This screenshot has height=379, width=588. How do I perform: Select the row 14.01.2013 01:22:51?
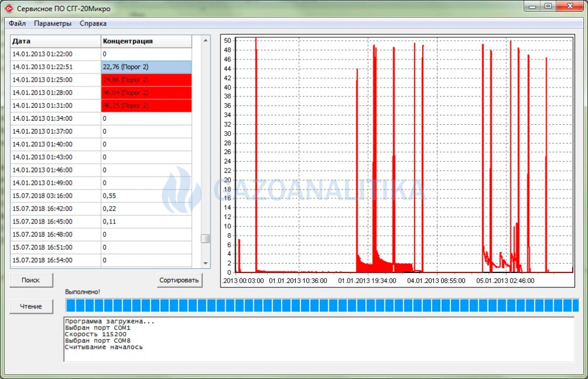click(x=101, y=67)
